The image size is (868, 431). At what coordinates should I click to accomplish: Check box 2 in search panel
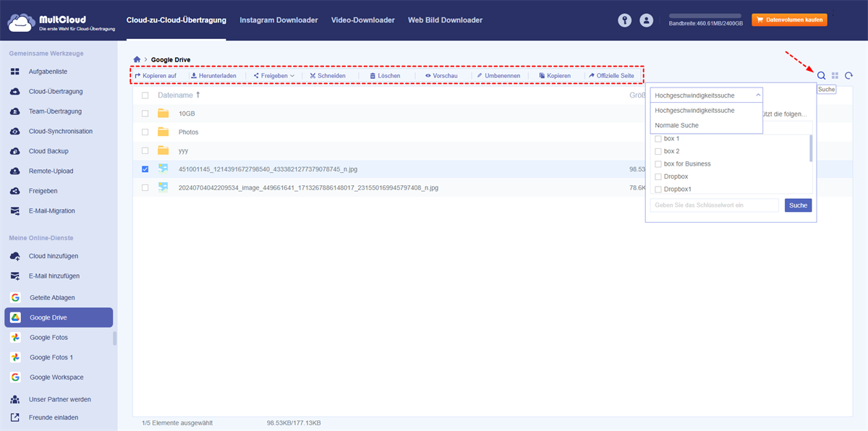coord(658,151)
